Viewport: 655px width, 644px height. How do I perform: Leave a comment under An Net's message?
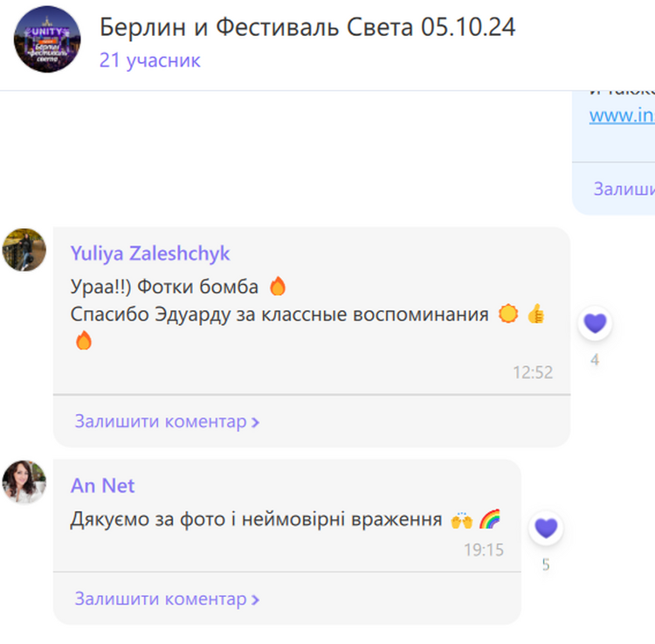[161, 599]
